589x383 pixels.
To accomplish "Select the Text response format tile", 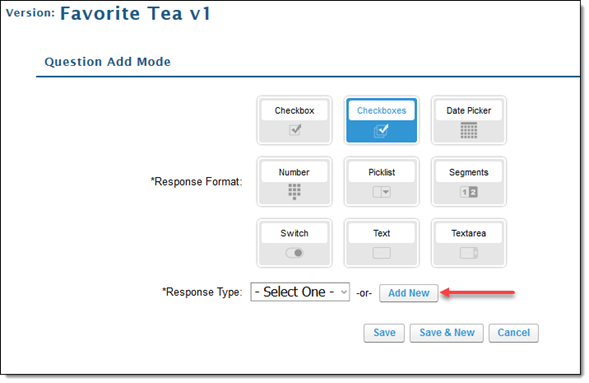I will [381, 243].
